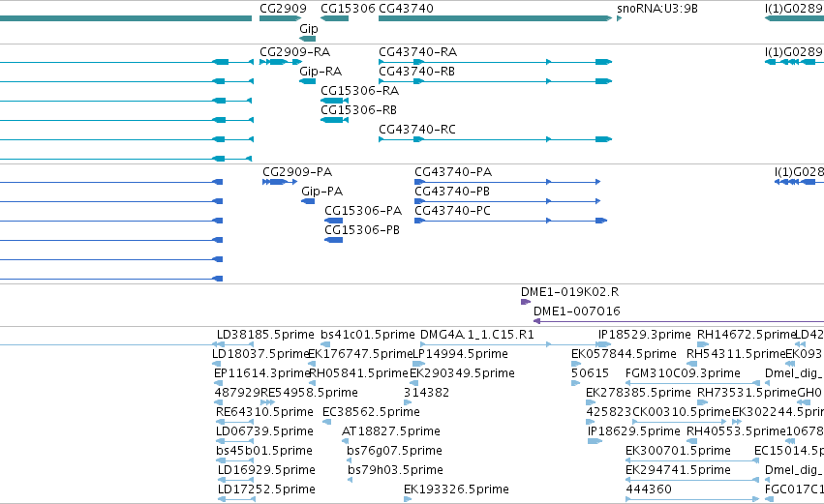Select EST DMG4A.1_1.C15.R1
The width and height of the screenshot is (824, 504).
click(x=477, y=335)
